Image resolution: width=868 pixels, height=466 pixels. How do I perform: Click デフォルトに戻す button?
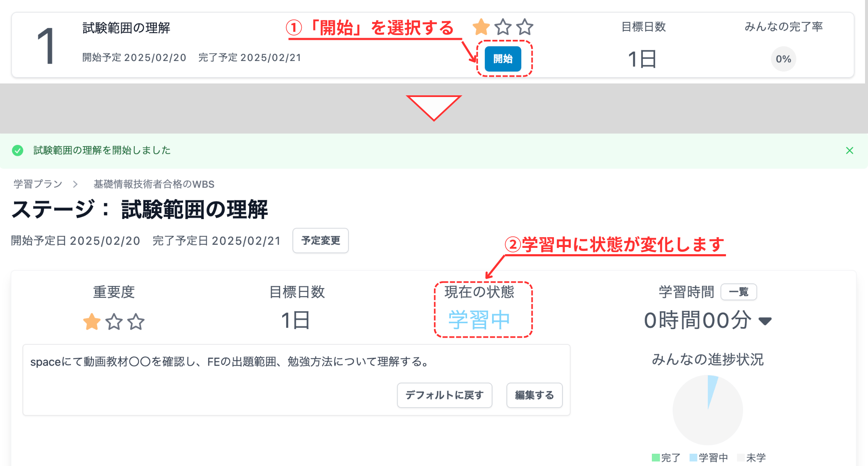tap(444, 395)
